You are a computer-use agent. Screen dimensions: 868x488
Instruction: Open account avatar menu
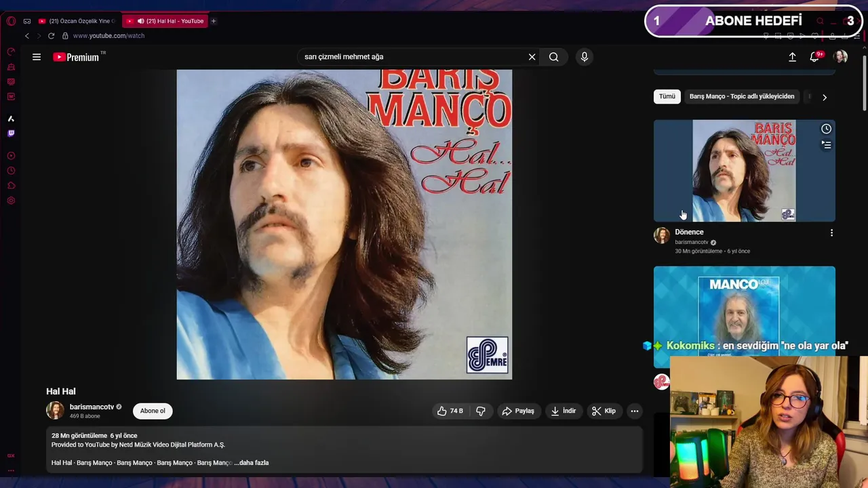[x=841, y=57]
